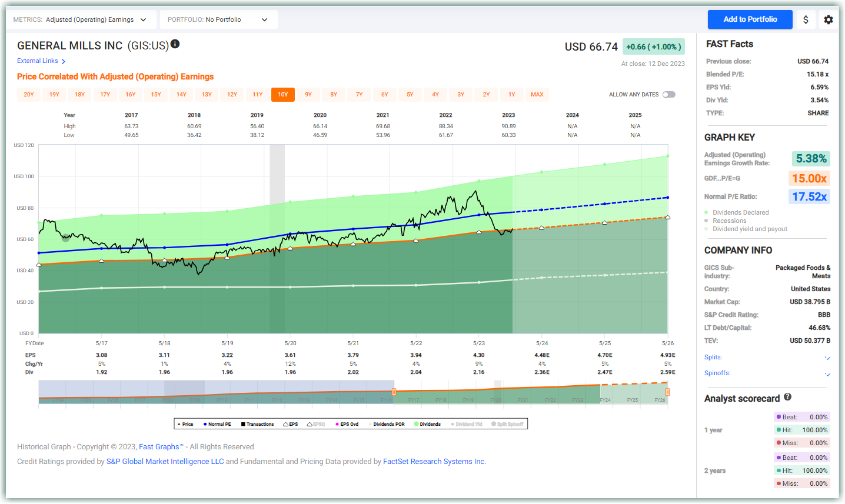The width and height of the screenshot is (845, 504).
Task: Switch to the MAX timeframe
Action: coord(537,94)
